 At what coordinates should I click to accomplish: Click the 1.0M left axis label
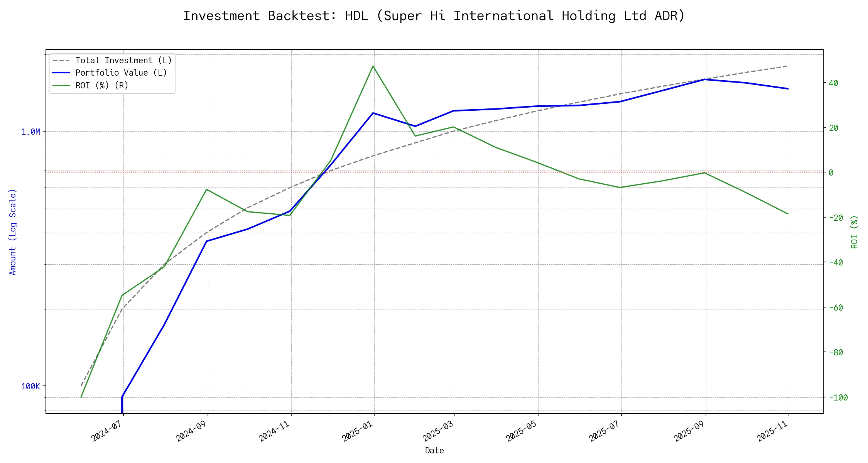[x=30, y=132]
